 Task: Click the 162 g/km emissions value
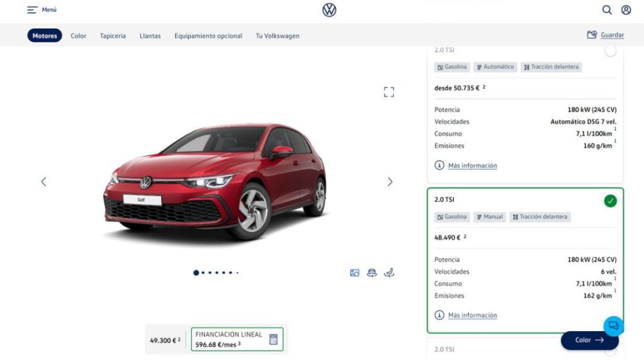pos(597,295)
